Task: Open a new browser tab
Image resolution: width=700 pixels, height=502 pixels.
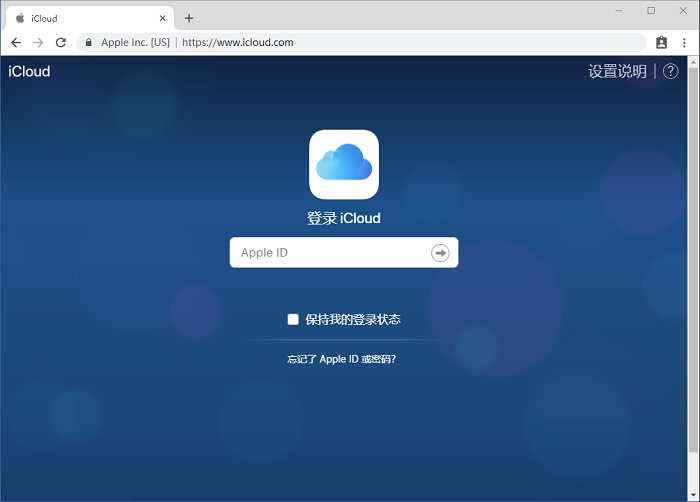Action: point(189,18)
